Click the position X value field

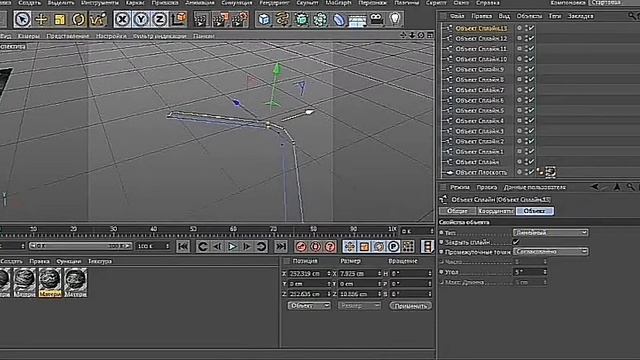308,273
